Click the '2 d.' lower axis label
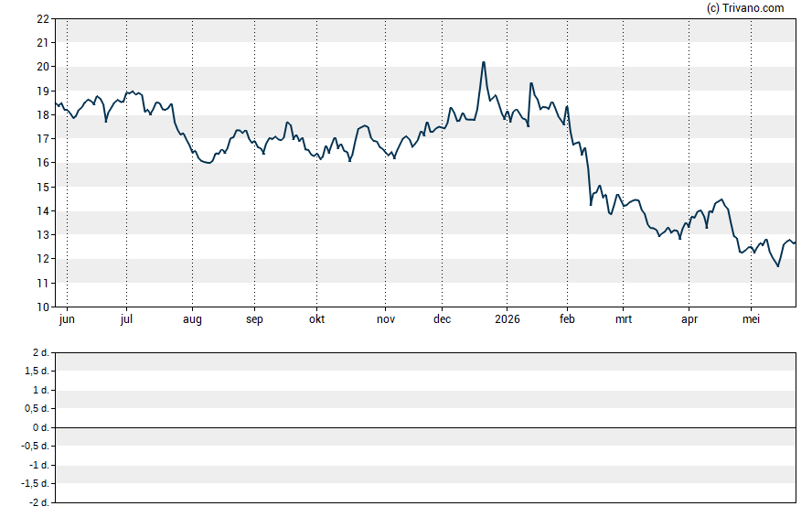This screenshot has height=517, width=812. 41,353
